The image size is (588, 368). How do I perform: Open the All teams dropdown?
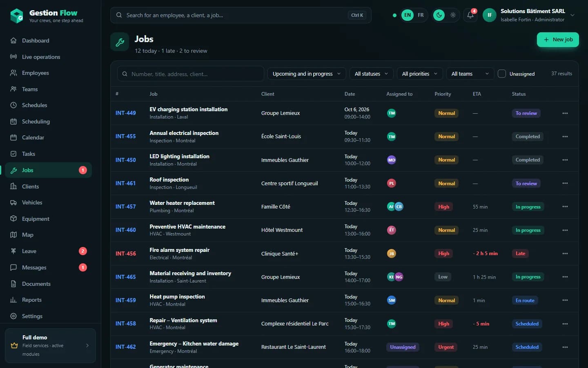(x=470, y=74)
